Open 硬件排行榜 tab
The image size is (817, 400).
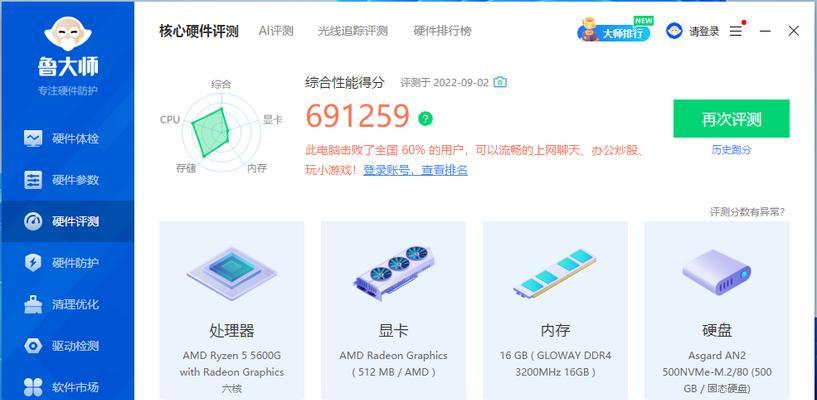click(x=442, y=31)
